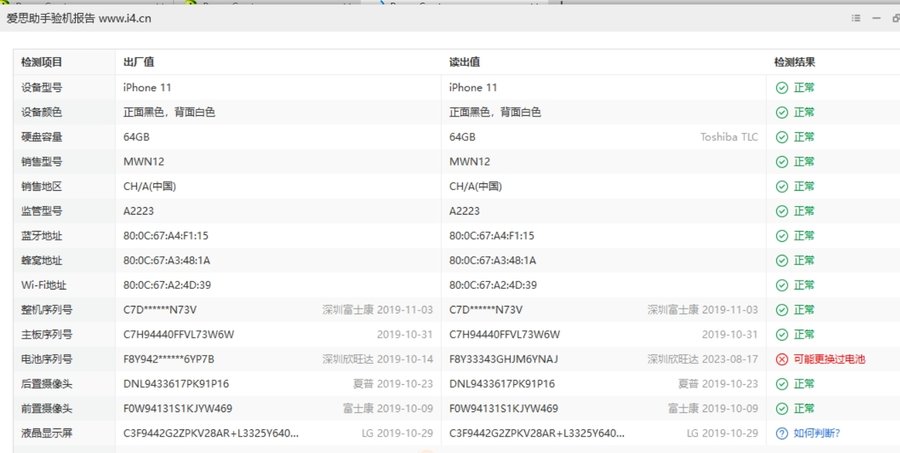The width and height of the screenshot is (900, 453).
Task: Click the green check icon in 监管型号 row
Action: 782,211
